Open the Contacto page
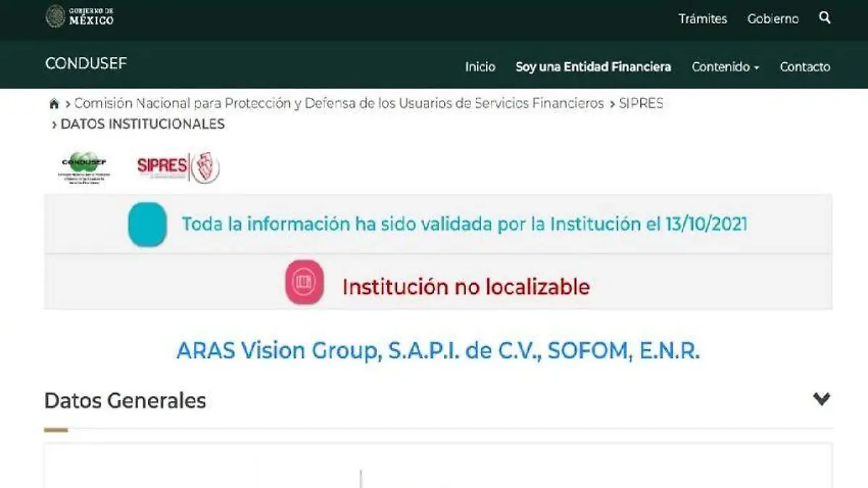868x488 pixels. 805,67
